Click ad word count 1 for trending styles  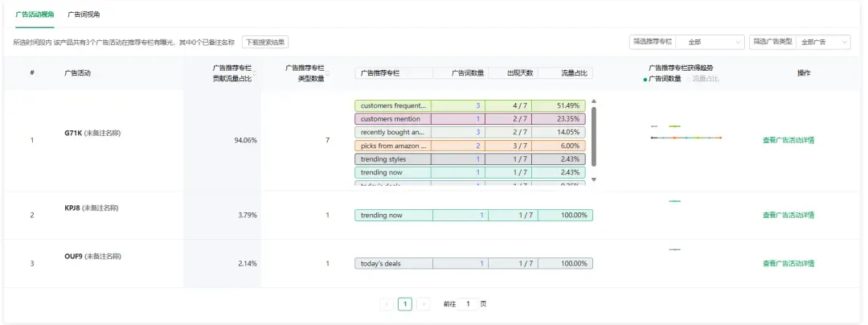[x=478, y=159]
